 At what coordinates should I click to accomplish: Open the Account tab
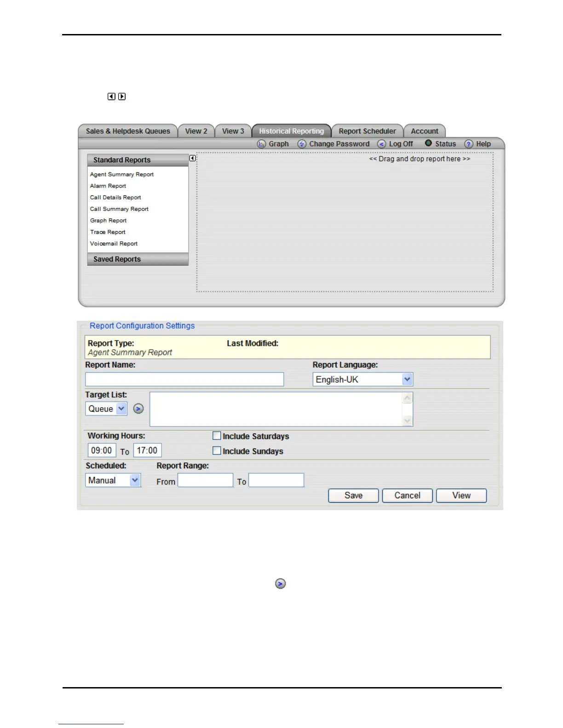coord(425,131)
